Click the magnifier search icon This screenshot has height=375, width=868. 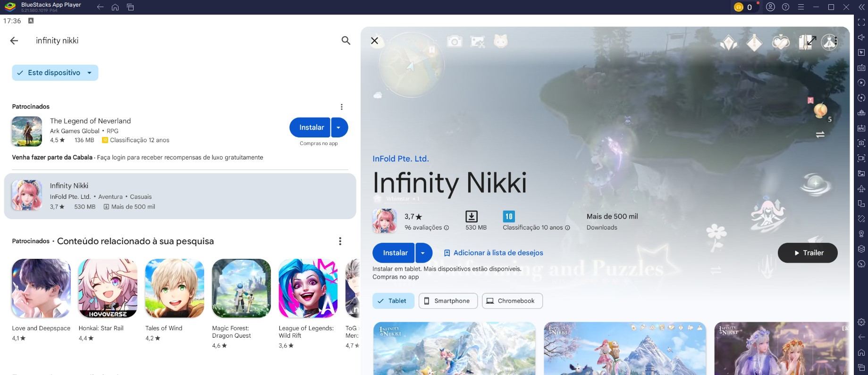(346, 41)
